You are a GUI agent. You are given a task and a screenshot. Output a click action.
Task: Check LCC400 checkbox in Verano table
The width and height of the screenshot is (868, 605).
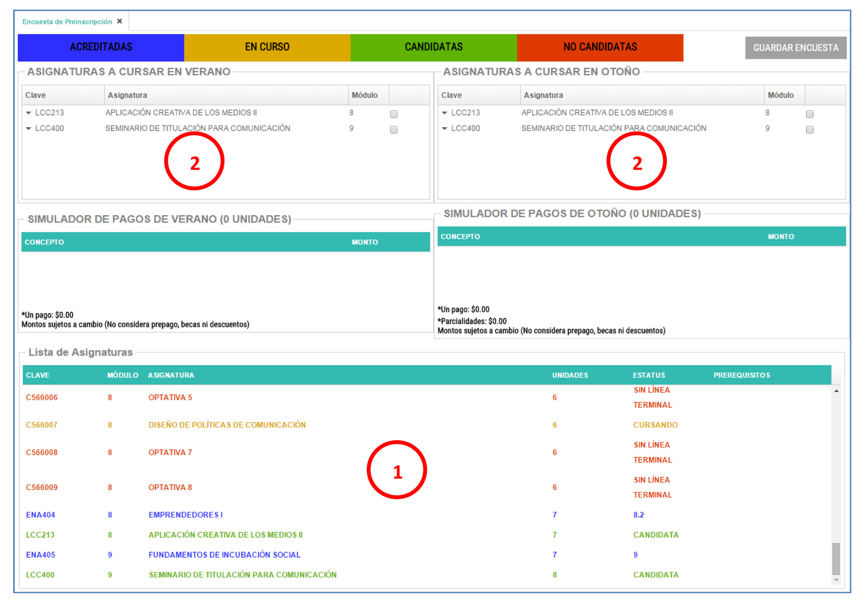[x=394, y=130]
